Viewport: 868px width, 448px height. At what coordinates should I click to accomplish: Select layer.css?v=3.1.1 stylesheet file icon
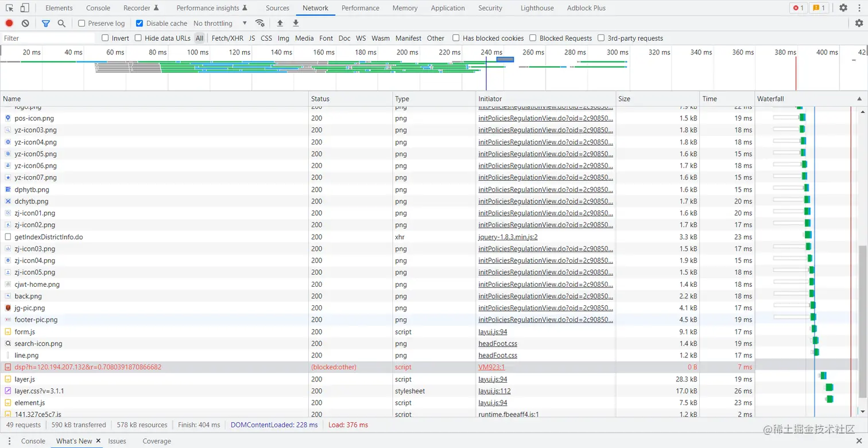pyautogui.click(x=8, y=391)
